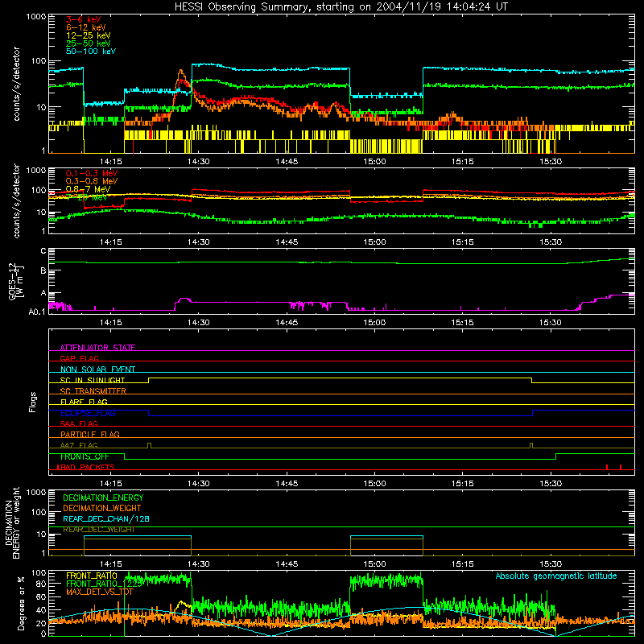Viewport: 644px width, 644px height.
Task: Click the GAP_FLAG label
Action: [x=79, y=358]
